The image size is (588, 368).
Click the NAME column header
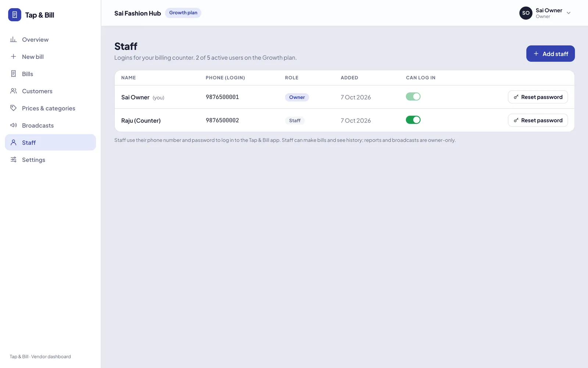point(129,78)
